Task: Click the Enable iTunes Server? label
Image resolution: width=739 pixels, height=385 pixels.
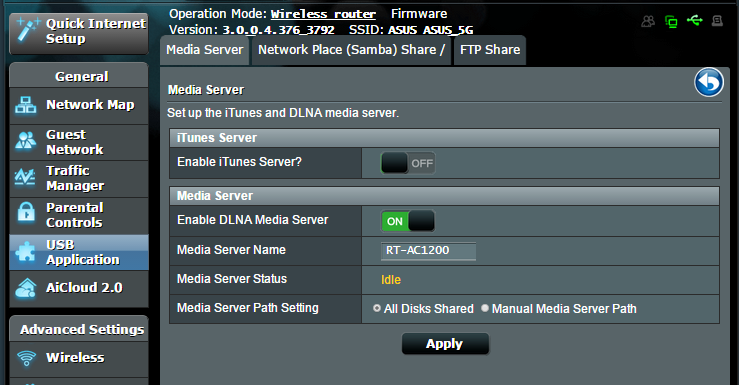Action: 239,162
